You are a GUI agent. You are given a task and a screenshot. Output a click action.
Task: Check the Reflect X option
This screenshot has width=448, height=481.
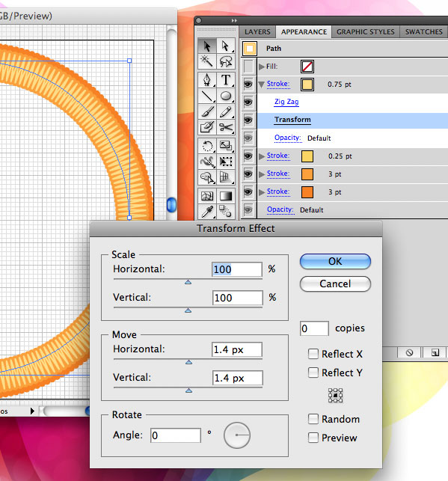pyautogui.click(x=313, y=354)
